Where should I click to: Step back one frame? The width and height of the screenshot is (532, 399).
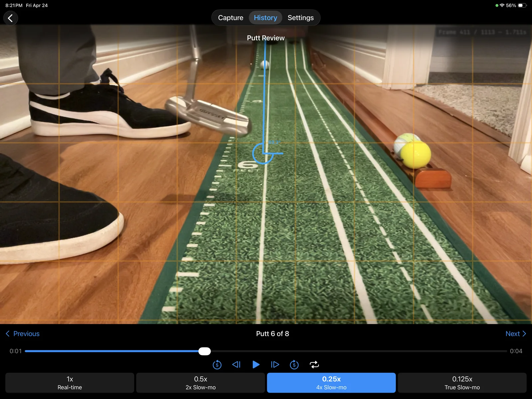[x=236, y=364]
